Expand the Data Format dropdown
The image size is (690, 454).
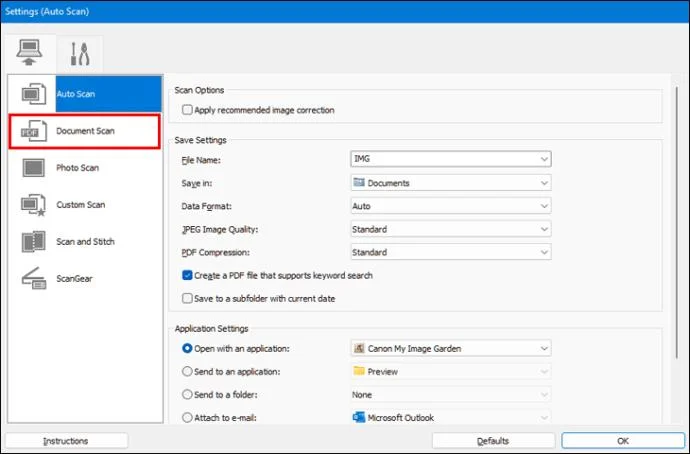[x=451, y=206]
